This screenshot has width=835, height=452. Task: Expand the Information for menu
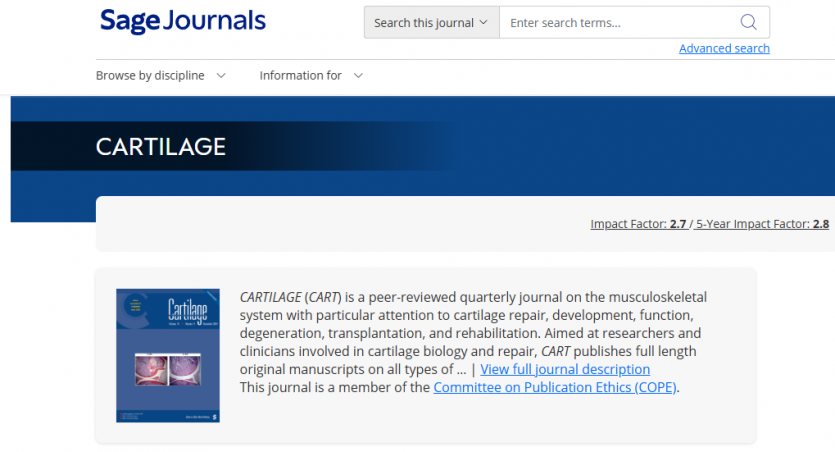point(312,76)
